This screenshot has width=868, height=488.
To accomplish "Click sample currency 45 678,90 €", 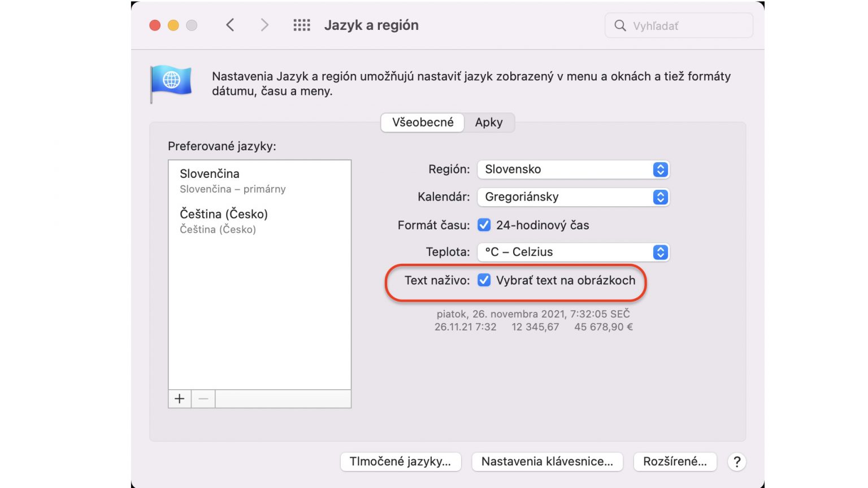I will (x=604, y=327).
